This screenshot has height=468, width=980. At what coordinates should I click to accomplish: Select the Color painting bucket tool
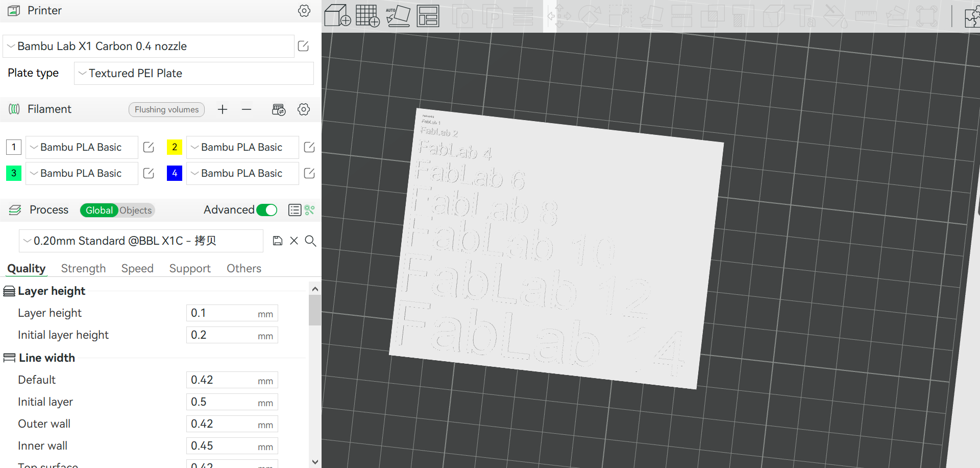(836, 16)
